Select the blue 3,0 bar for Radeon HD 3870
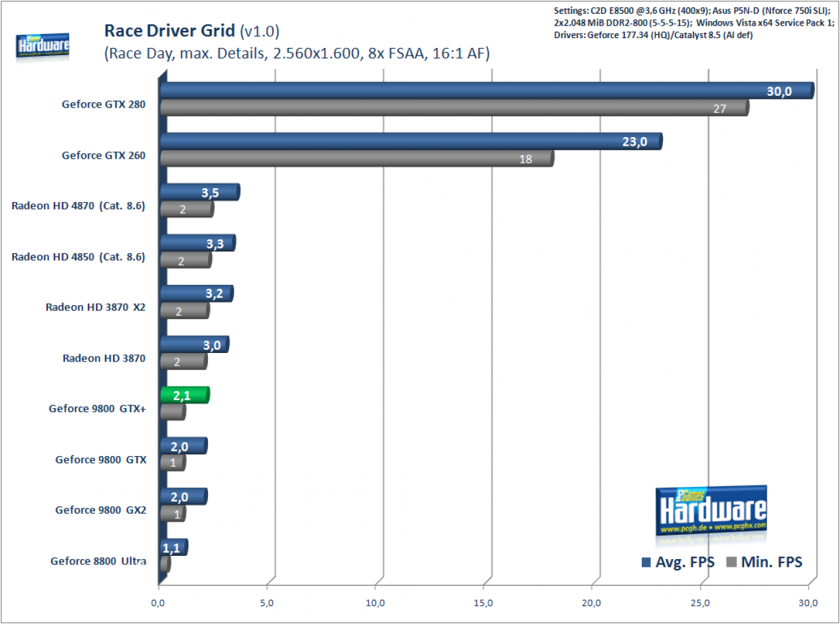Viewport: 840px width, 624px height. [x=194, y=344]
